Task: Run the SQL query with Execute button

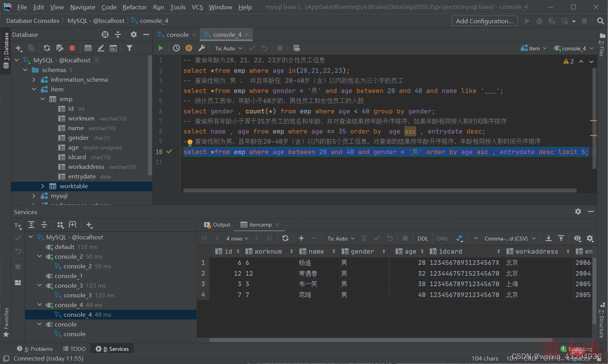Action: tap(161, 48)
